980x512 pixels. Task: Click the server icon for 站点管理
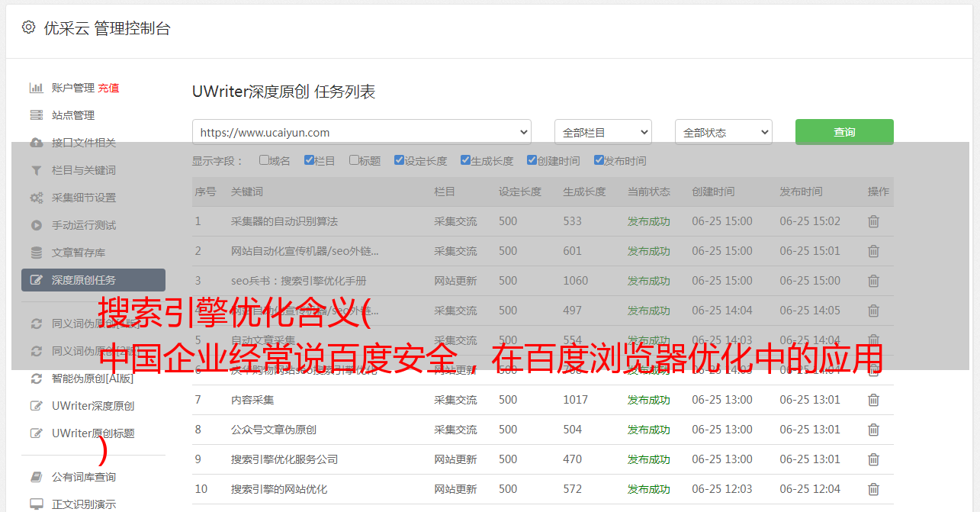click(x=36, y=115)
